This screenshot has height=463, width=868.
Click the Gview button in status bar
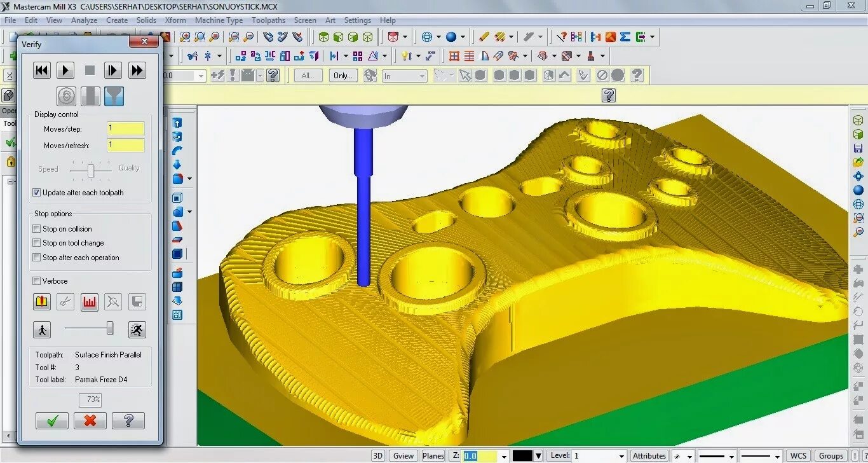click(403, 455)
